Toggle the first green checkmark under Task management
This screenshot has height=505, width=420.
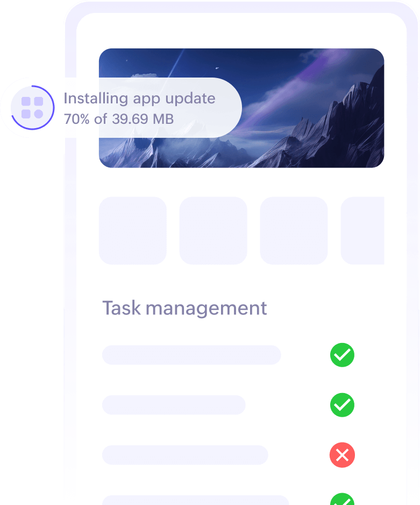342,355
